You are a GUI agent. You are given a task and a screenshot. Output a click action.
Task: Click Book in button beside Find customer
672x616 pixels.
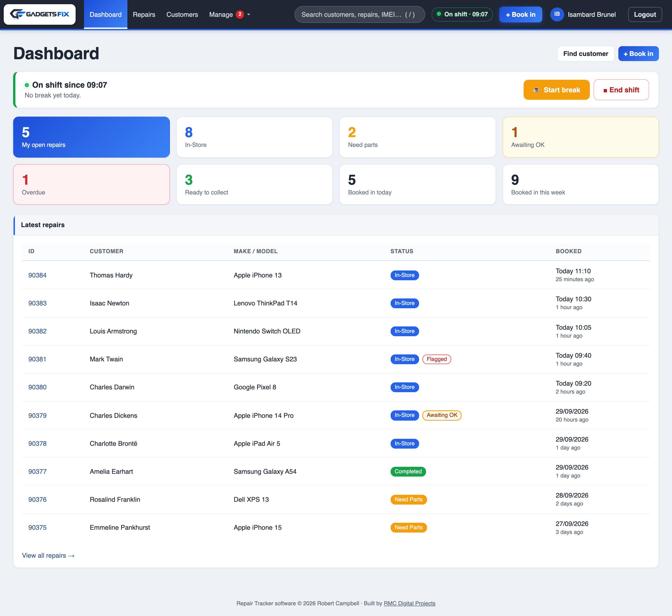click(638, 54)
